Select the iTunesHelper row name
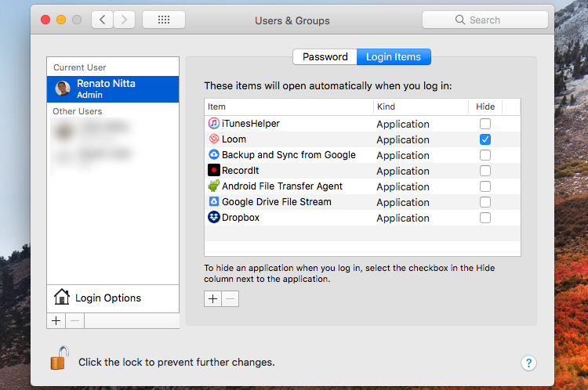Screen dimensions: 588x390 [251, 124]
